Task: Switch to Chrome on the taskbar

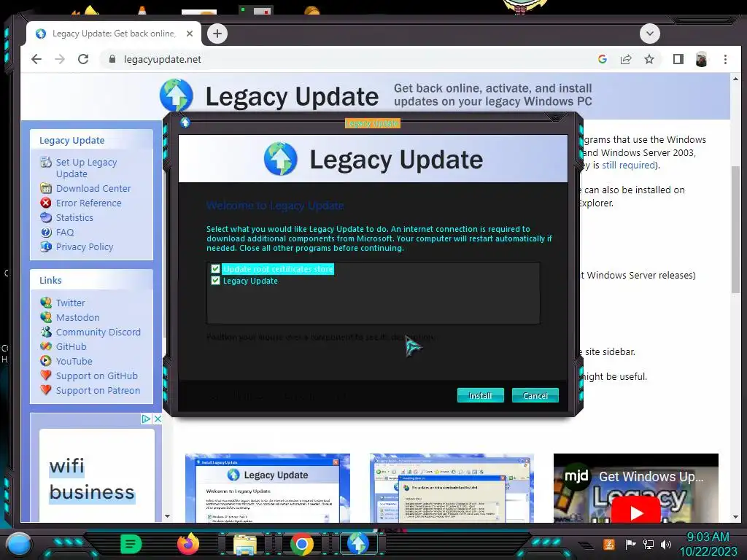Action: (302, 544)
